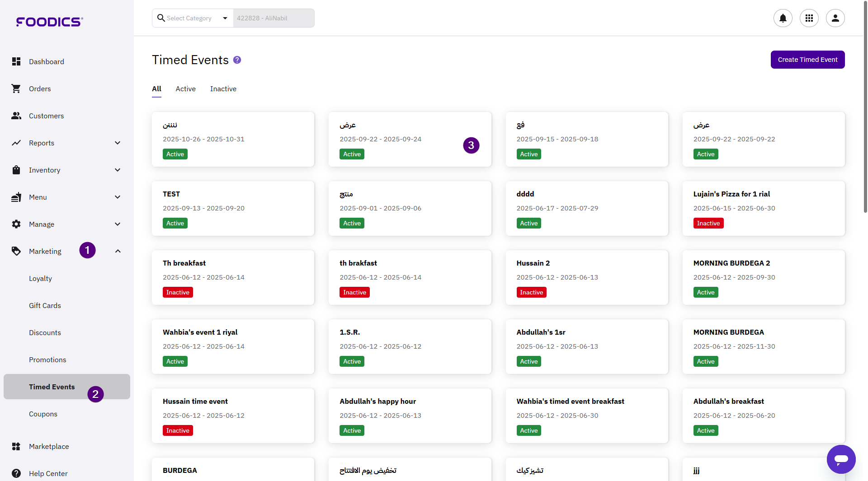Open the Select Category dropdown

(x=193, y=18)
